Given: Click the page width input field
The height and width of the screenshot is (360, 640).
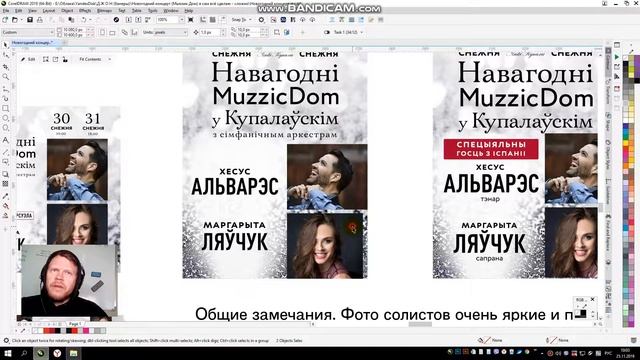Looking at the screenshot, I should pyautogui.click(x=74, y=30).
